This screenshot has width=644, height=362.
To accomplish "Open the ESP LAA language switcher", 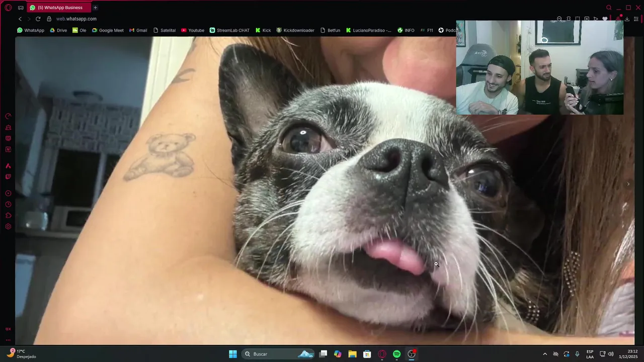I will click(590, 354).
